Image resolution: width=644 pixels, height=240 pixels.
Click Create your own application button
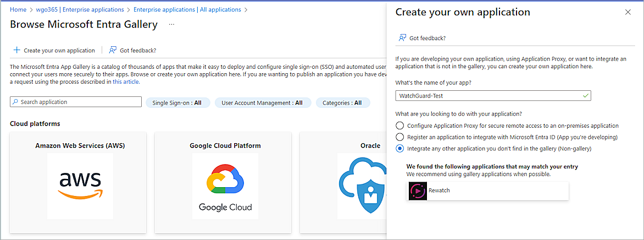[x=54, y=50]
